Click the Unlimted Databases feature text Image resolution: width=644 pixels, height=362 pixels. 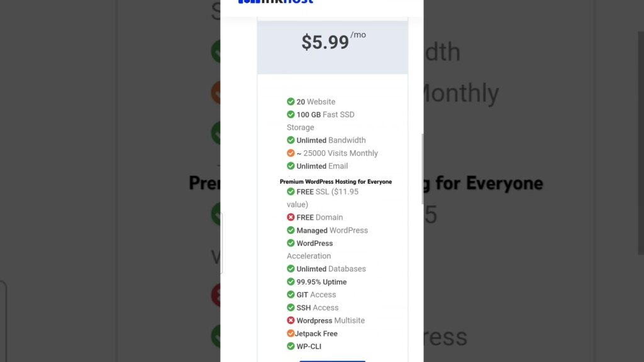point(331,269)
